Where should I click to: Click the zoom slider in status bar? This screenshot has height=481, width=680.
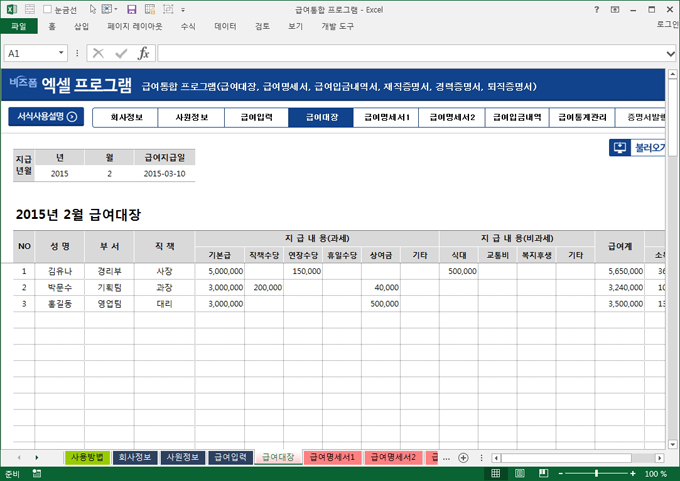pyautogui.click(x=594, y=474)
